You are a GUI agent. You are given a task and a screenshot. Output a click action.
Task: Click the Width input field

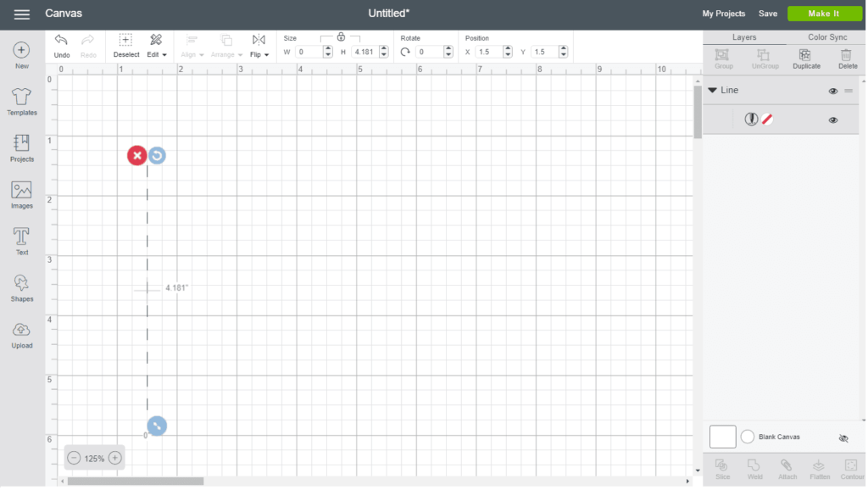pyautogui.click(x=308, y=52)
